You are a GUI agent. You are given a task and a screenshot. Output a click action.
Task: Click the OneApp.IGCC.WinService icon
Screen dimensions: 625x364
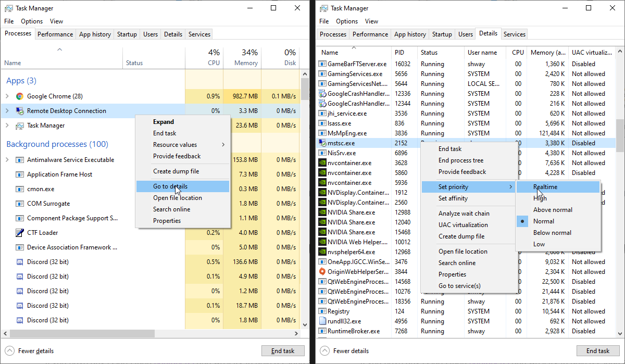coord(322,262)
